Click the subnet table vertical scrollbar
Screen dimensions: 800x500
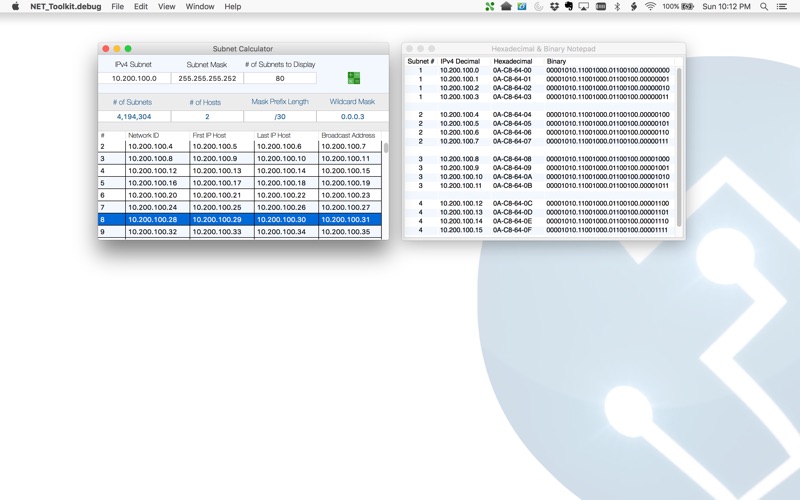point(386,148)
